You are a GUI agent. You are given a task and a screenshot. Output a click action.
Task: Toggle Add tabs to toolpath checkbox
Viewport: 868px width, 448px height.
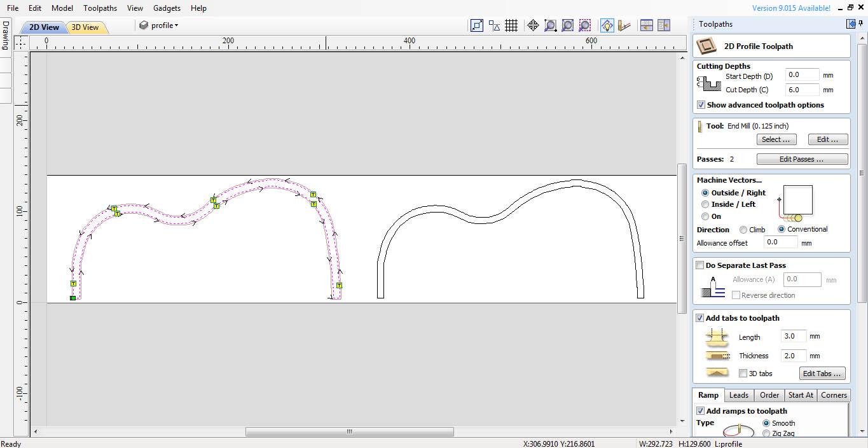[700, 318]
